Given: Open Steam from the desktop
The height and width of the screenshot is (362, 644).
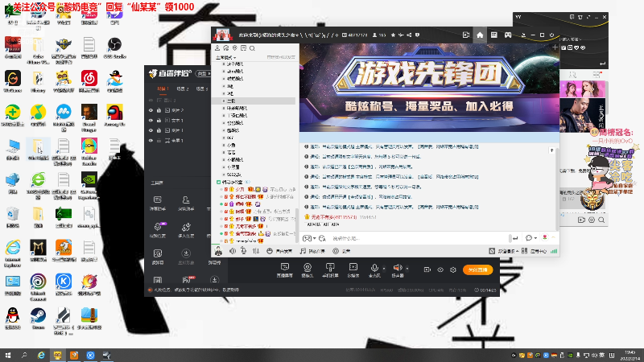Looking at the screenshot, I should click(38, 318).
